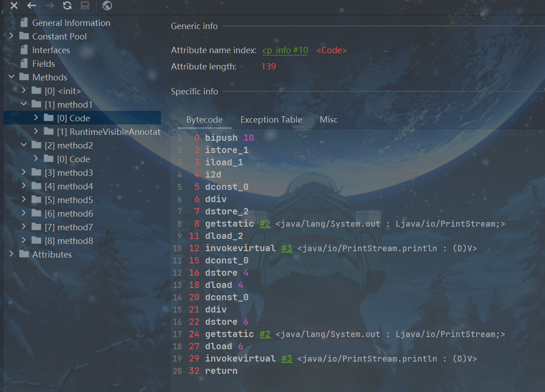Click the forward arrow navigation icon

[x=50, y=5]
